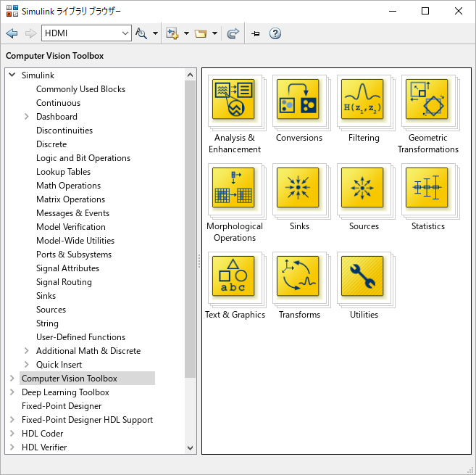
Task: Open the Sources library icon in right pane
Action: click(362, 188)
